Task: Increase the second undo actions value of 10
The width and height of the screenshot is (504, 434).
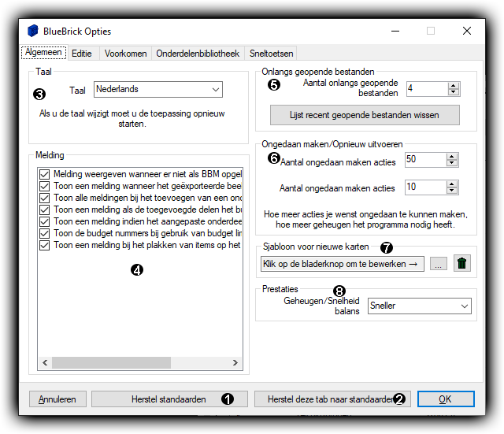Action: tap(451, 184)
